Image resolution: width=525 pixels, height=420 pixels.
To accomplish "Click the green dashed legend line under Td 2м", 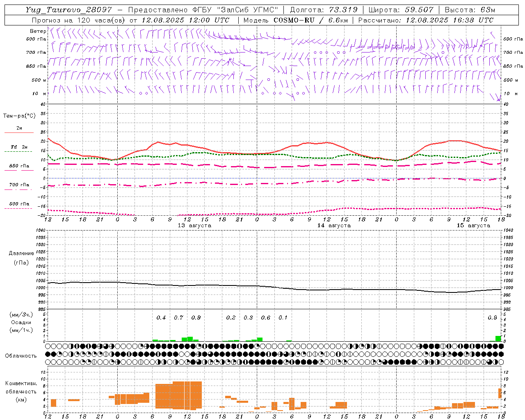I will coord(19,151).
